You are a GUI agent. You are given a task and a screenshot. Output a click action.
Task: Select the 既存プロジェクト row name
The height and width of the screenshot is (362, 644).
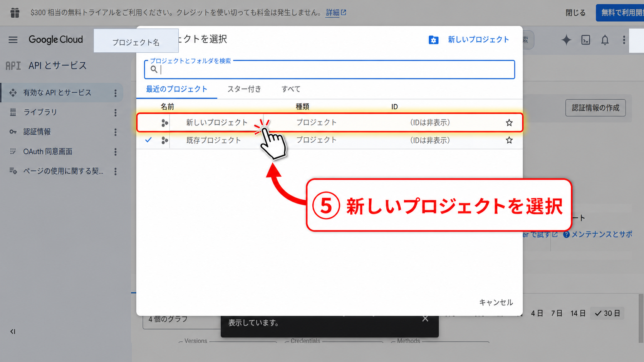pyautogui.click(x=213, y=140)
